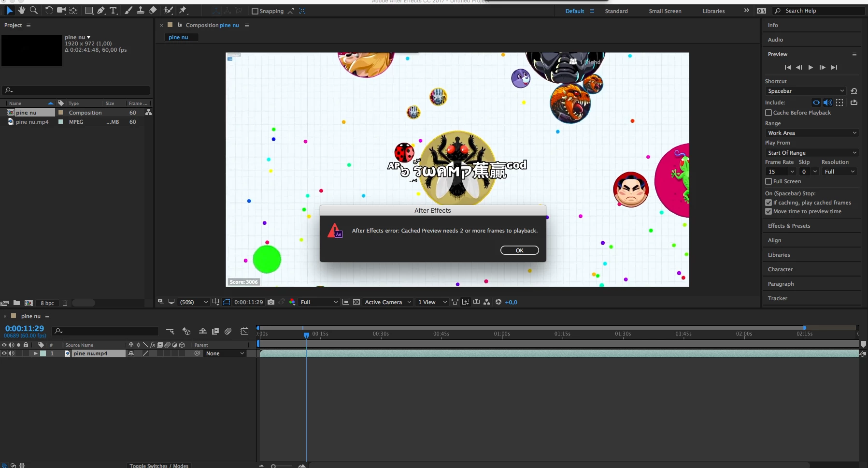Click the Play button in Preview panel
This screenshot has width=868, height=468.
[811, 68]
